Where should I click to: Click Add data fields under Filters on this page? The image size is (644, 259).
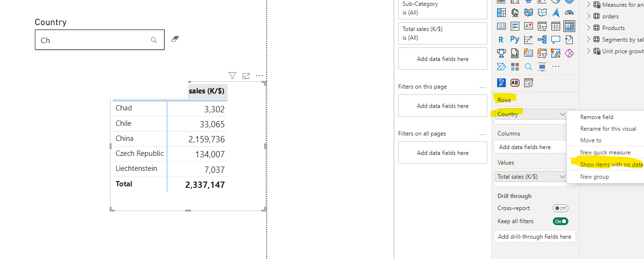pos(443,106)
